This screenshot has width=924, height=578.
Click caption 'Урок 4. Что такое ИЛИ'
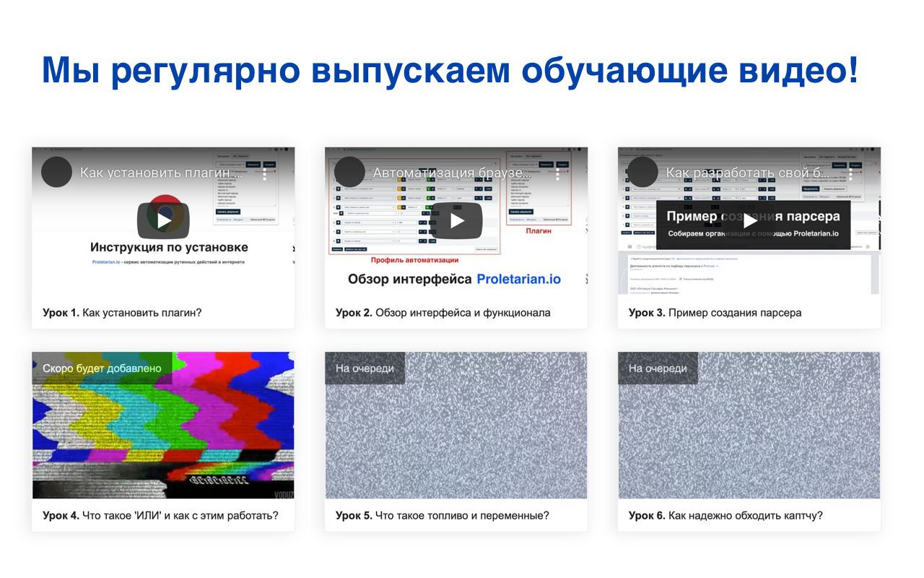160,516
